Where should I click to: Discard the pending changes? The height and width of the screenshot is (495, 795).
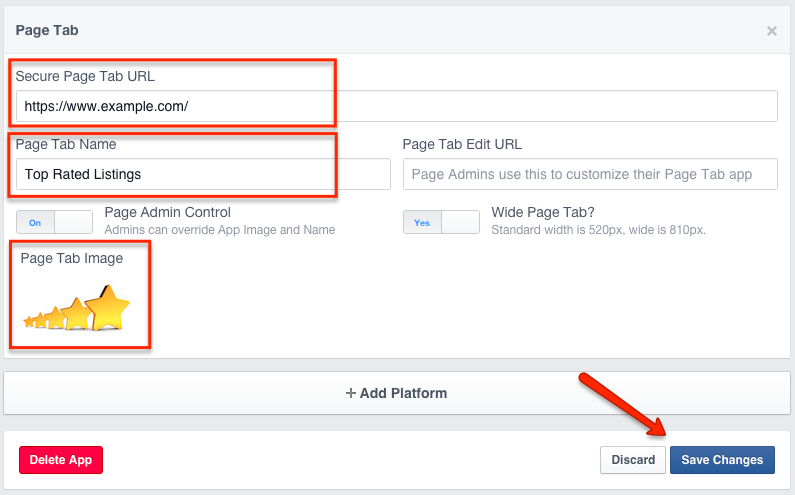pyautogui.click(x=633, y=460)
